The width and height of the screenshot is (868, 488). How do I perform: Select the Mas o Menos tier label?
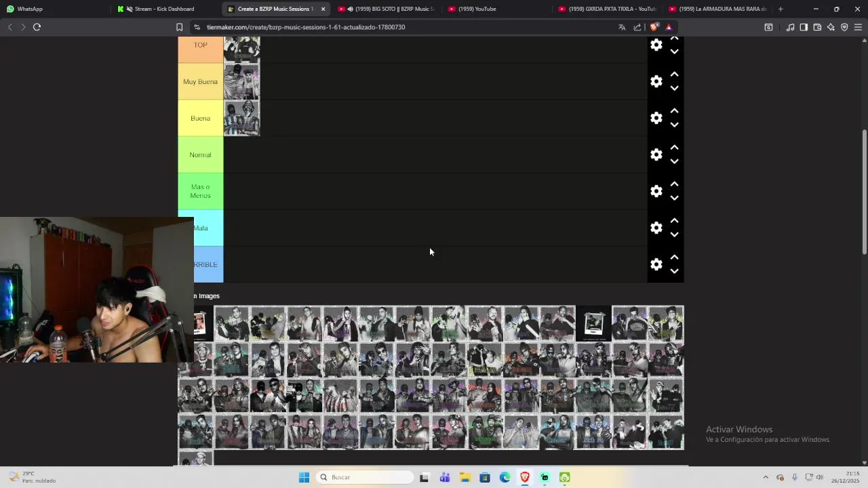pos(200,191)
